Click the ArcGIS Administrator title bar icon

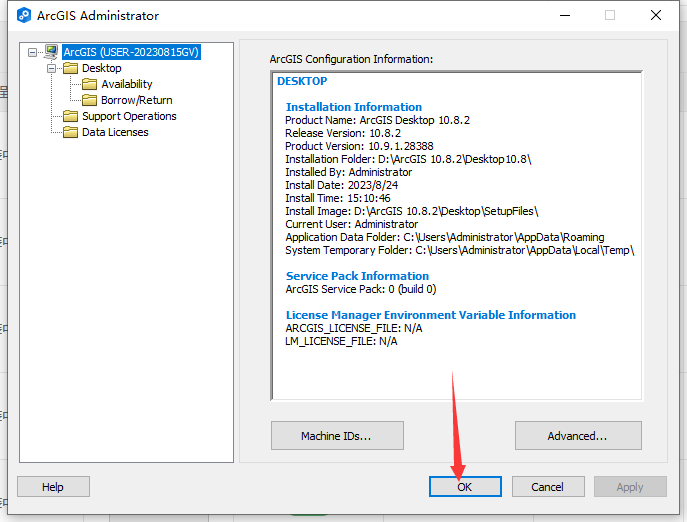click(24, 15)
